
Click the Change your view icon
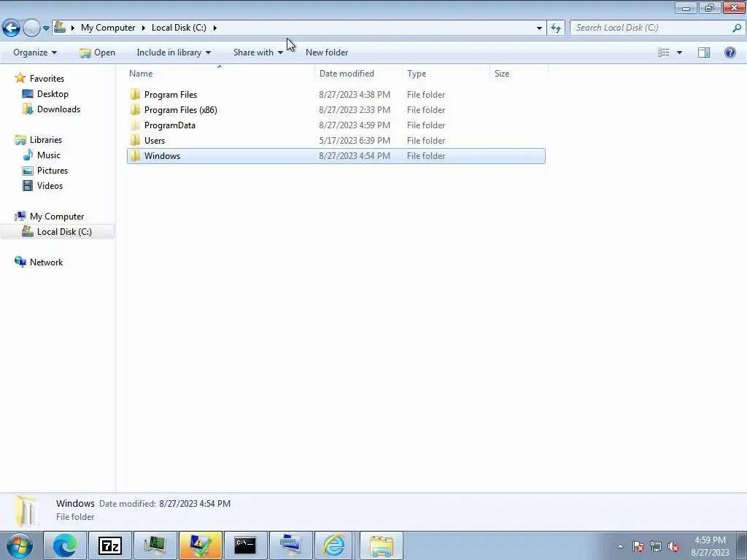664,52
